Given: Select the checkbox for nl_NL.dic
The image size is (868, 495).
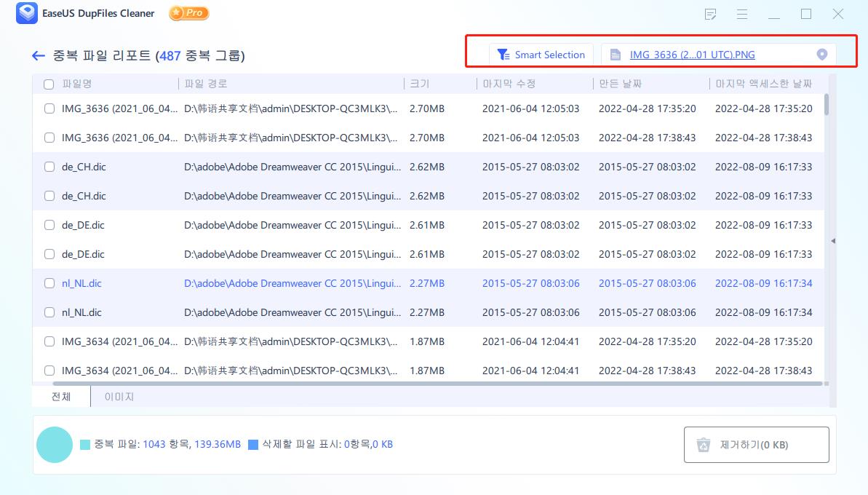Looking at the screenshot, I should (x=49, y=283).
